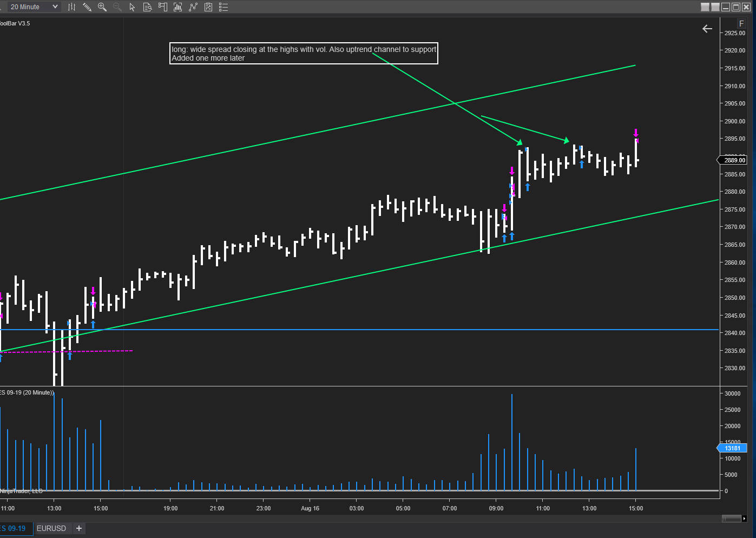
Task: Select the cursor pointer tool
Action: pos(132,7)
